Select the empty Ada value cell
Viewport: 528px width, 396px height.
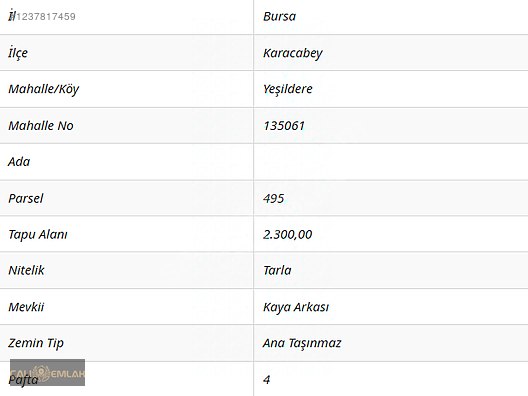391,162
